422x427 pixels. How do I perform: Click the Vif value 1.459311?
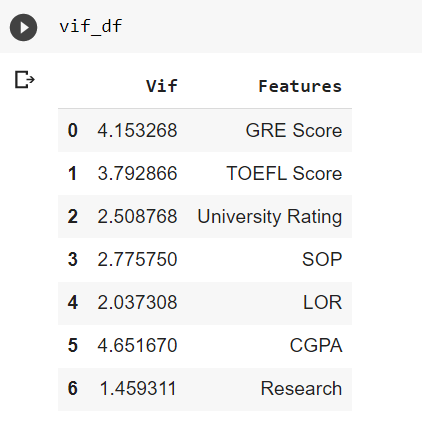coord(138,388)
